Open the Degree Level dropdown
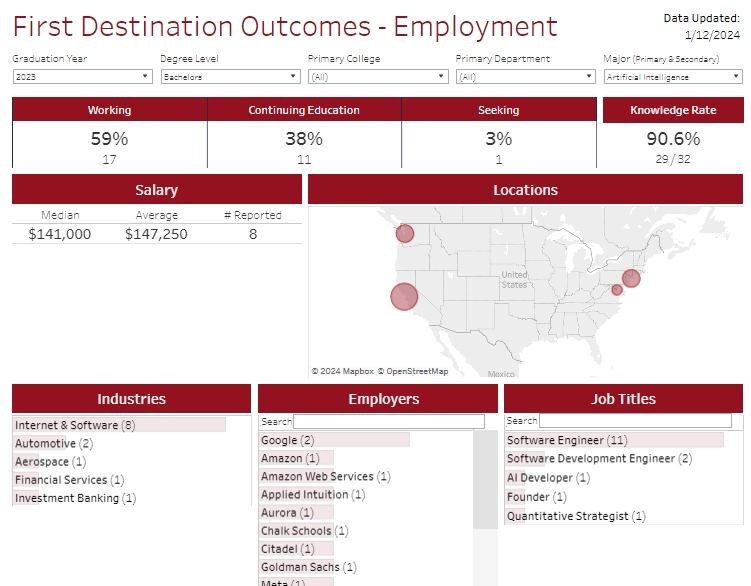This screenshot has height=586, width=751. tap(230, 77)
